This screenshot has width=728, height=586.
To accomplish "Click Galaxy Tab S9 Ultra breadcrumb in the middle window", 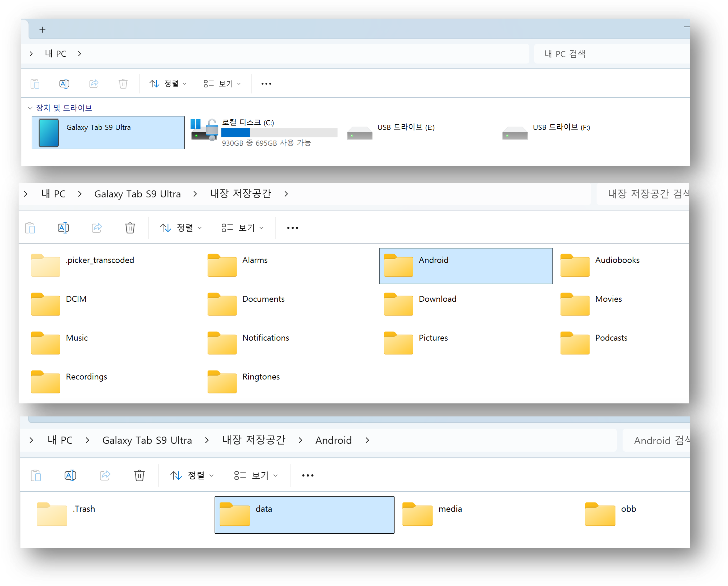I will pyautogui.click(x=137, y=194).
